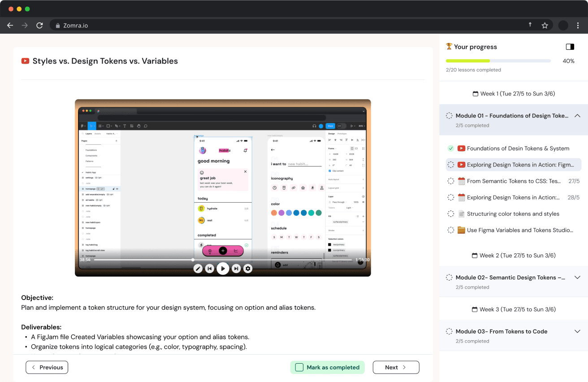Go to the Next lesson

click(396, 367)
